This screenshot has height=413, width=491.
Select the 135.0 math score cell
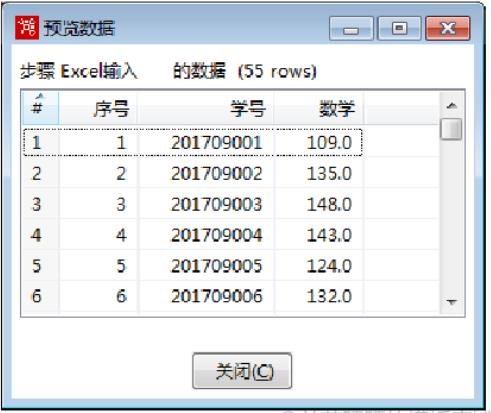(x=319, y=173)
